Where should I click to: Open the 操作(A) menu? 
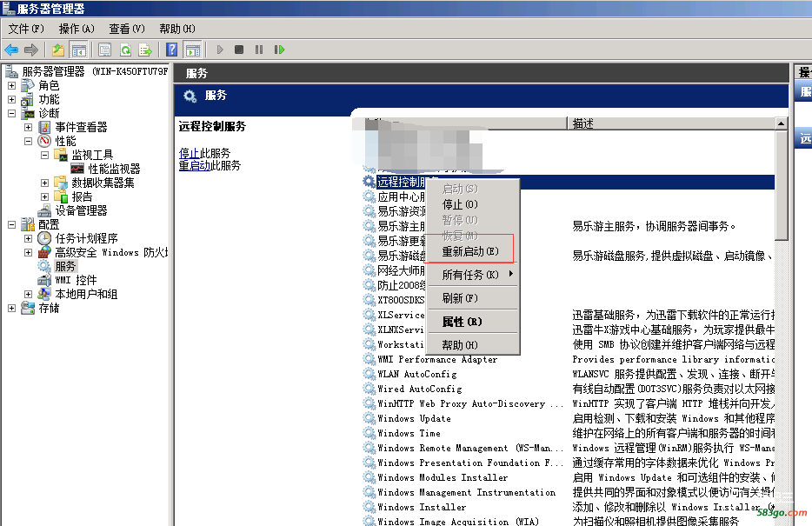pos(77,29)
